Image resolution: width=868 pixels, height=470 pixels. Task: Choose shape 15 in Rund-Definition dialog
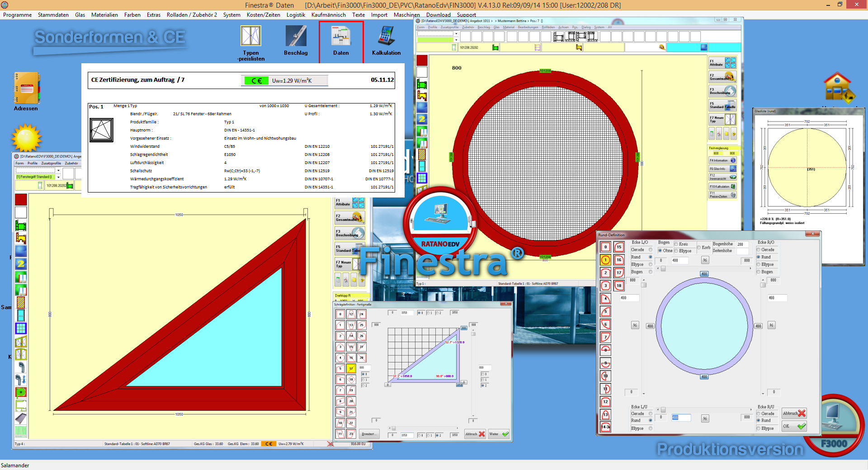(x=619, y=247)
